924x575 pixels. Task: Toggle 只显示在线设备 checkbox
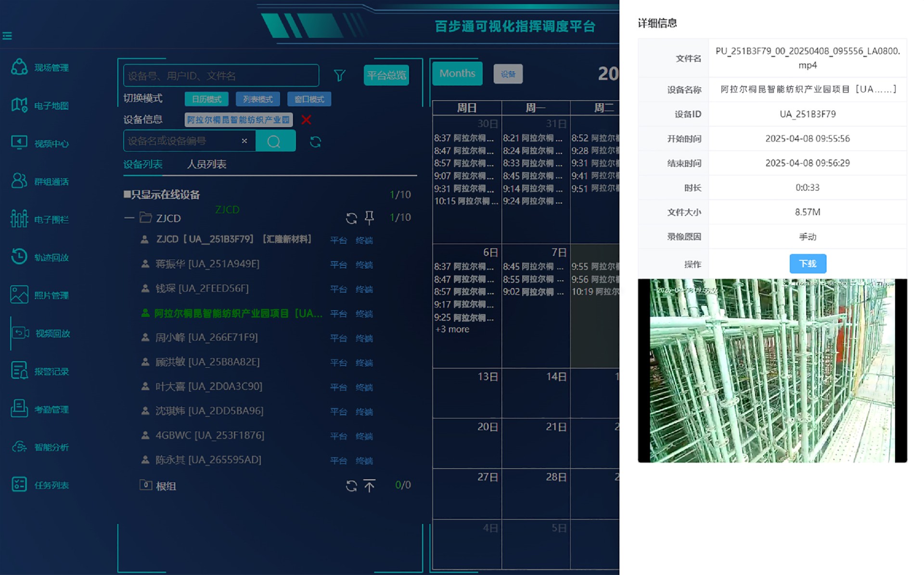tap(127, 195)
